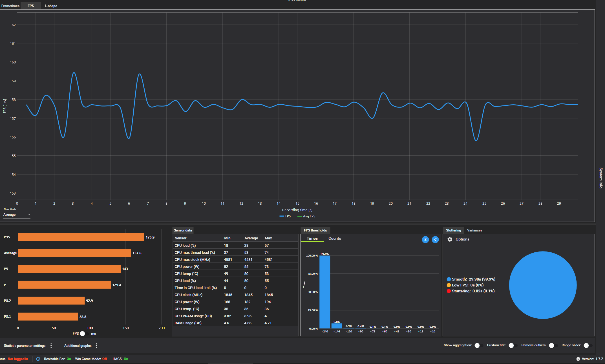Screen dimensions: 605x364
Task: Click the percent icon in FPS thresholds
Action: pyautogui.click(x=425, y=240)
